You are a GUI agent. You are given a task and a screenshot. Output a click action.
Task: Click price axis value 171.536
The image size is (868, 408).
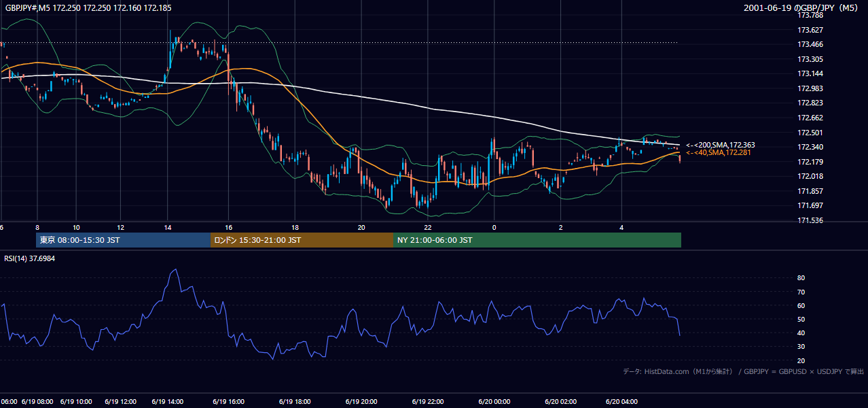coord(810,220)
